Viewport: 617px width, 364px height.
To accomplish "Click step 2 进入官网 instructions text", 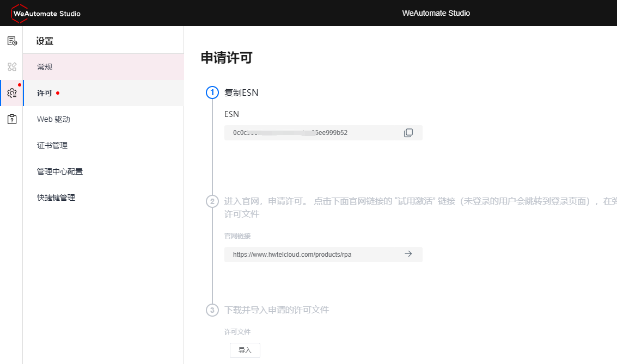I will pyautogui.click(x=420, y=207).
